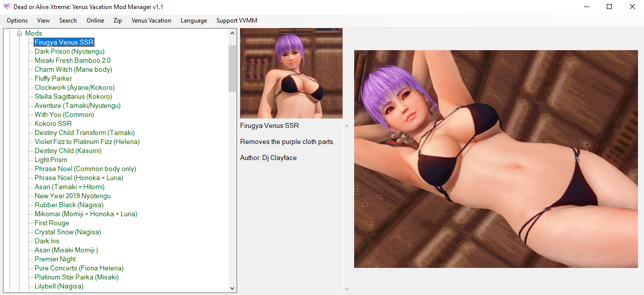644x295 pixels.
Task: Maximize the Mod Manager window
Action: click(609, 7)
